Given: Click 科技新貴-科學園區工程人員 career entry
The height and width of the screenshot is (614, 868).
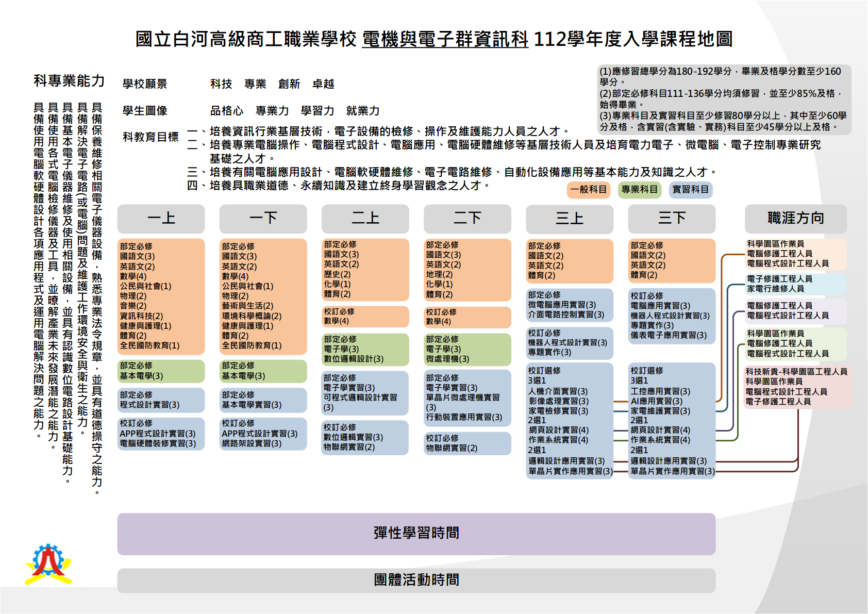Looking at the screenshot, I should [796, 372].
